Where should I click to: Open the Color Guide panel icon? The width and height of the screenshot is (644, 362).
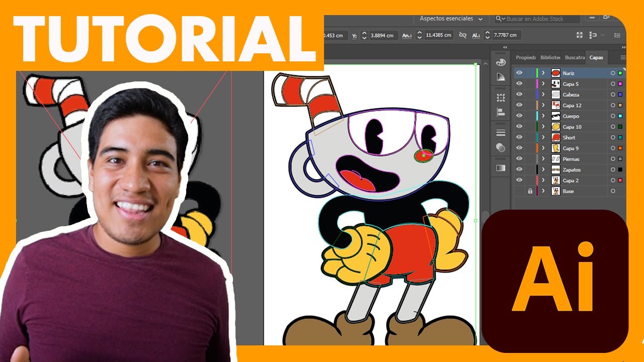click(501, 77)
